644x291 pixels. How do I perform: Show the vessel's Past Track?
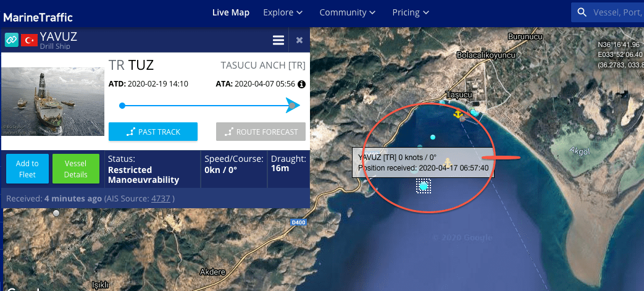pos(153,132)
